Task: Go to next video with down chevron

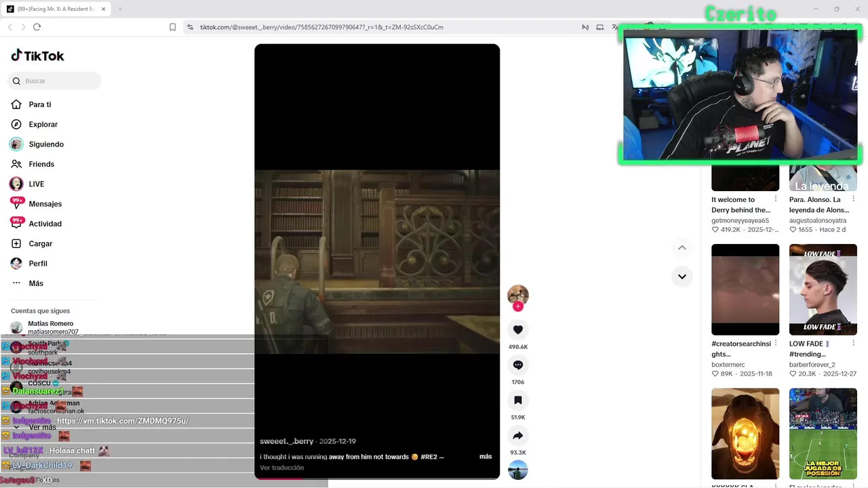Action: coord(682,277)
